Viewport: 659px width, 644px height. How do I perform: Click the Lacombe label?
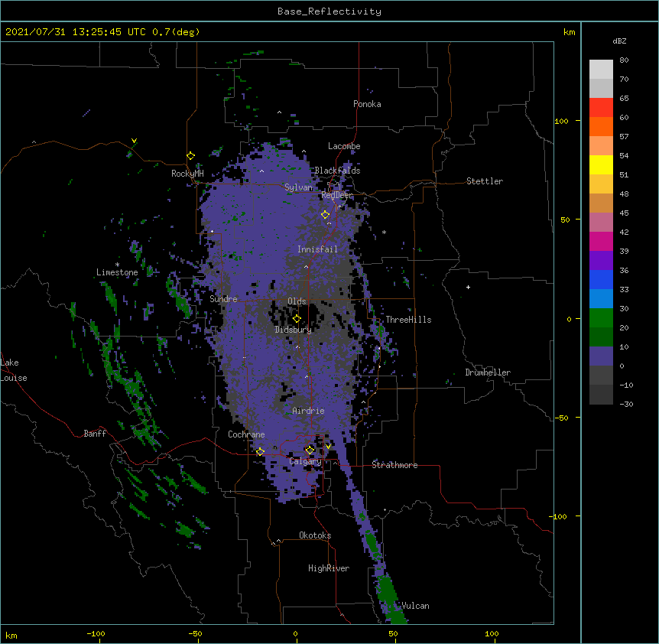pyautogui.click(x=344, y=146)
